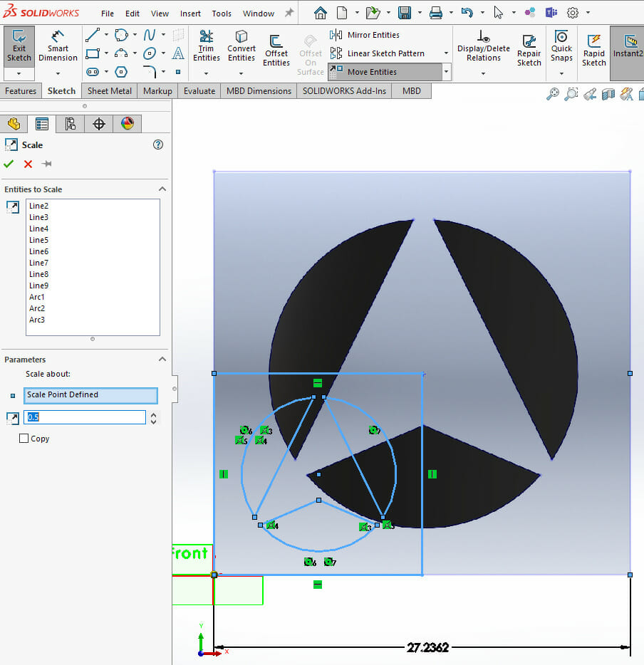Collapse the Entities to Scale section
644x665 pixels.
click(x=162, y=189)
